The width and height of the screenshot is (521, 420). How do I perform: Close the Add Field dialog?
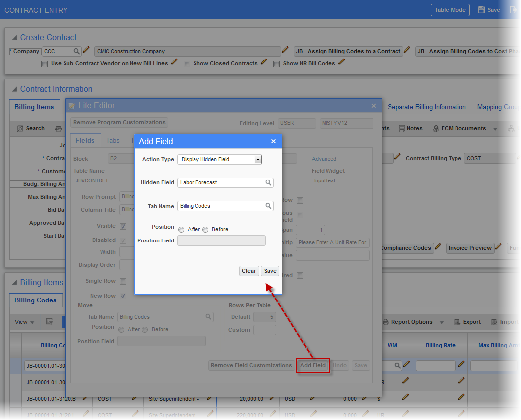click(x=273, y=141)
